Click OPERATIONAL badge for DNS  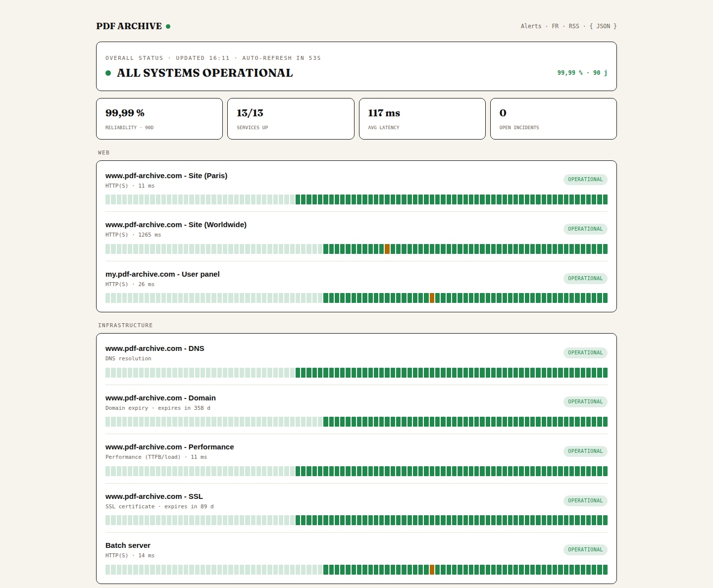[585, 353]
